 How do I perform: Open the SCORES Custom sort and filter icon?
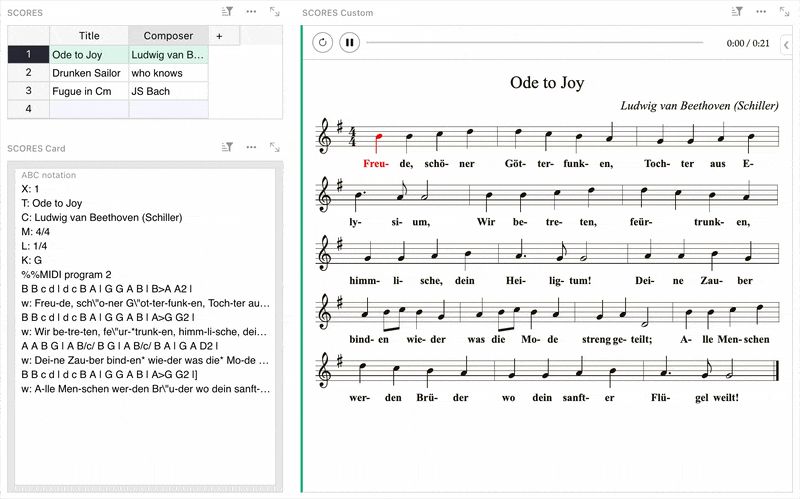(737, 11)
